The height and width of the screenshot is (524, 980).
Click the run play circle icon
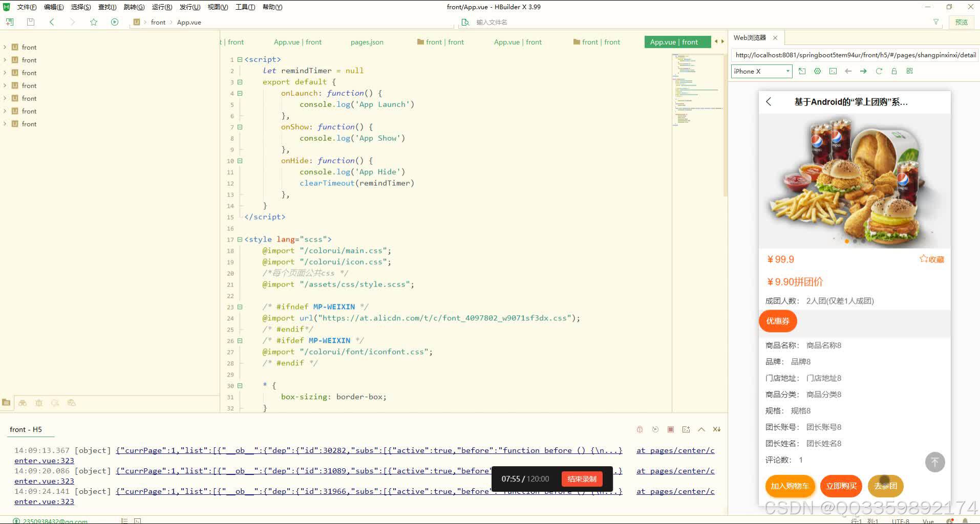(x=115, y=22)
